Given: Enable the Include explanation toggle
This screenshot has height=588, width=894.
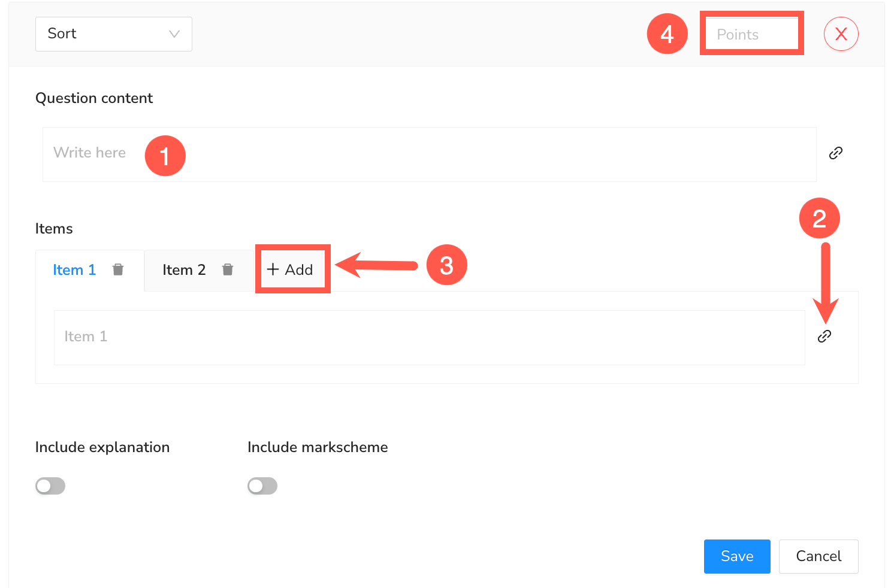Looking at the screenshot, I should tap(50, 486).
